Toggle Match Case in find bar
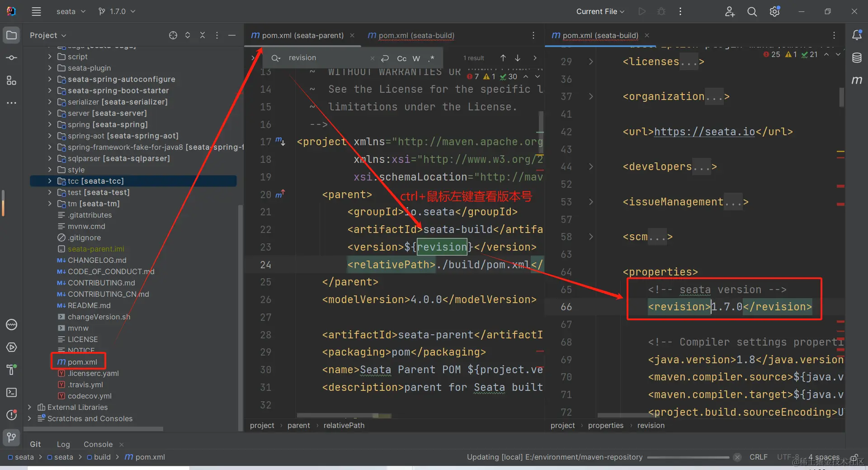The image size is (868, 470). coord(401,58)
